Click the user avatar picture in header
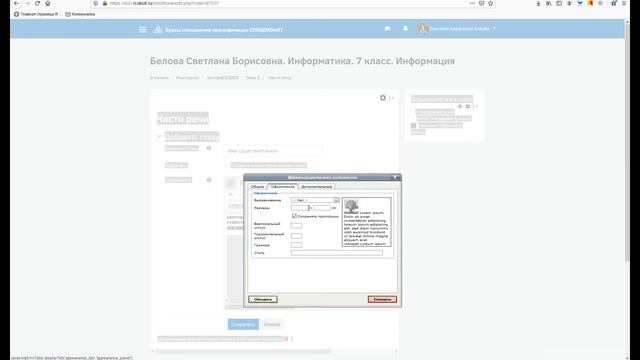The width and height of the screenshot is (640, 360). pos(422,29)
